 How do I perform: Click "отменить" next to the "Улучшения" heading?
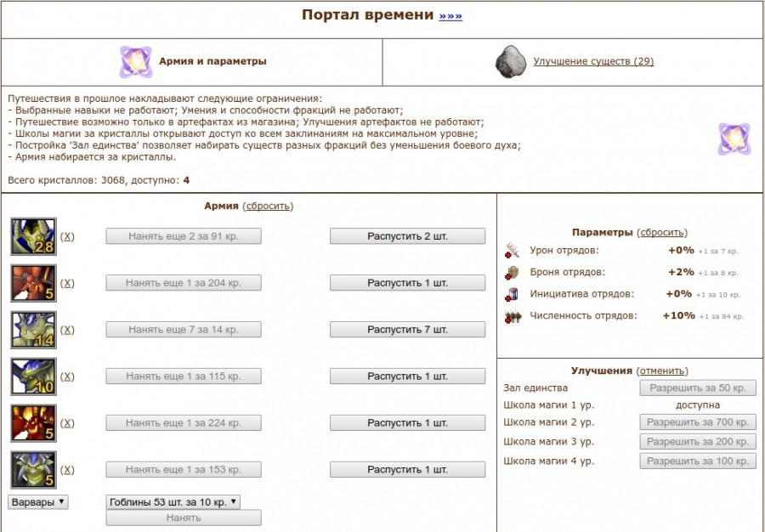coord(662,371)
